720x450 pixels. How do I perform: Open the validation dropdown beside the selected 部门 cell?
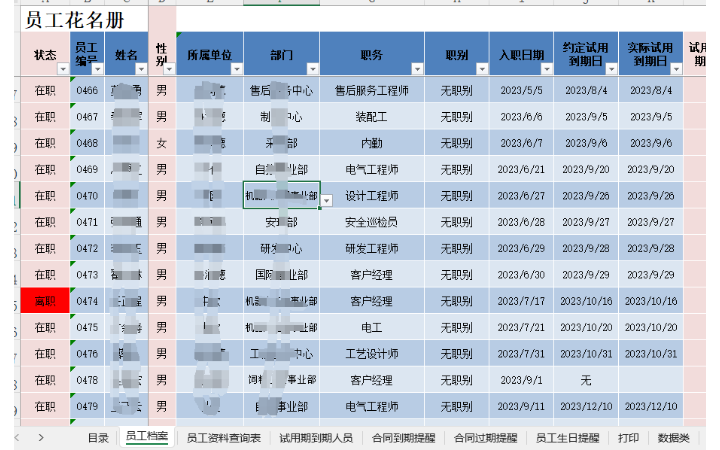326,201
